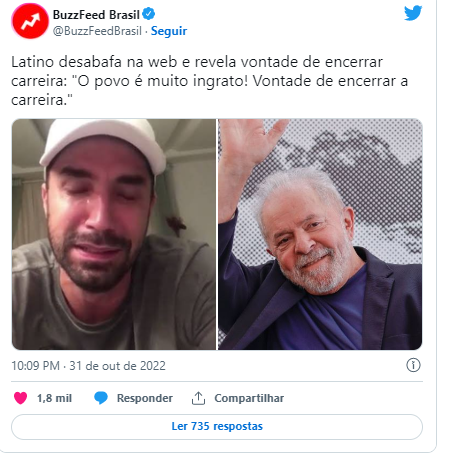The width and height of the screenshot is (449, 470).
Task: Open the right photo of waving man
Action: [320, 234]
